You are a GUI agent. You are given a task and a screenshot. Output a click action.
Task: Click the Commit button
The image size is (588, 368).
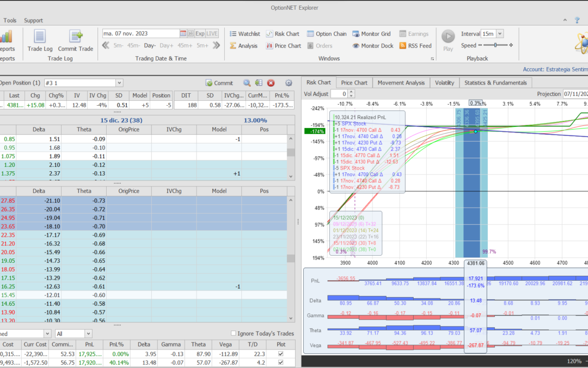click(219, 83)
